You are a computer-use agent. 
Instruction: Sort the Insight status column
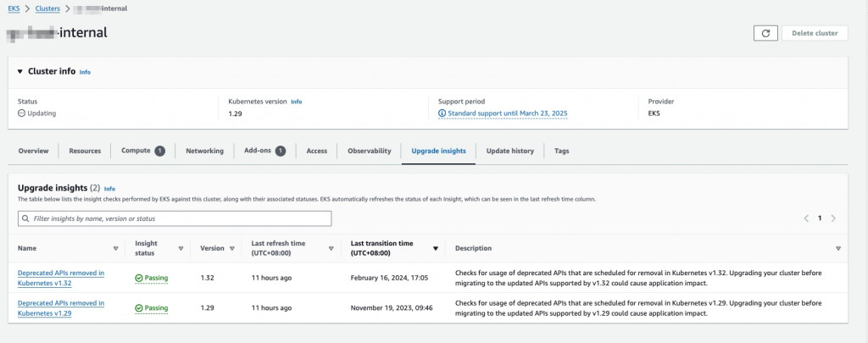(181, 248)
